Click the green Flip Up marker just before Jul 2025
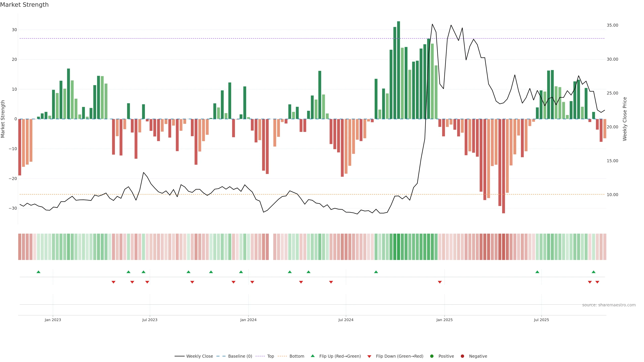This screenshot has width=644, height=362. coord(537,272)
